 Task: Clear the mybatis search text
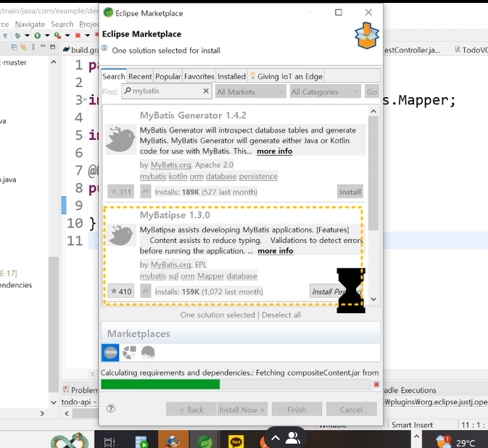click(206, 91)
